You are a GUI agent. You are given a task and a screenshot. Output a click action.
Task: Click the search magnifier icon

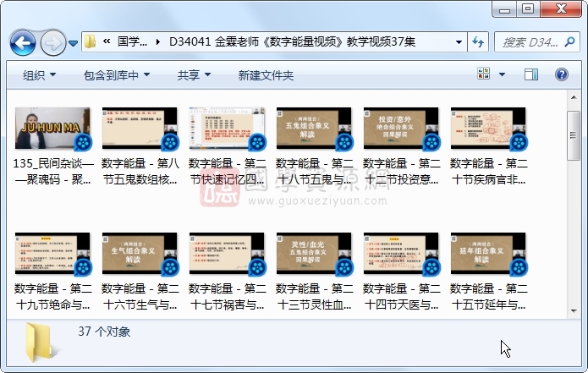[x=570, y=41]
